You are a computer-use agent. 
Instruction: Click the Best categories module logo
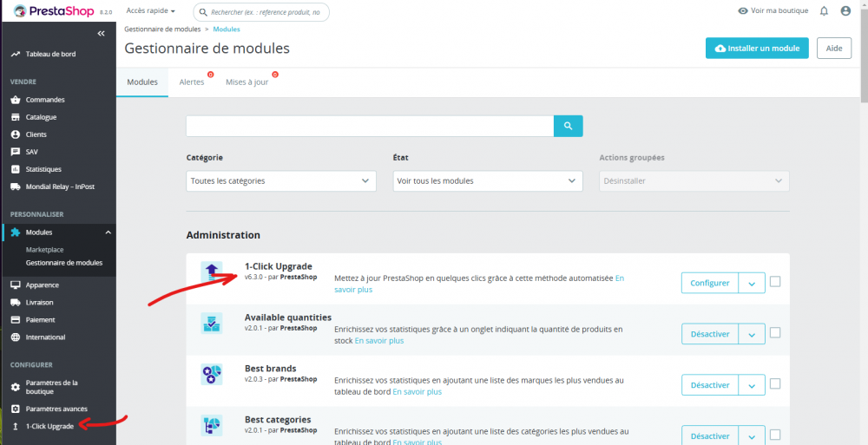pos(212,425)
